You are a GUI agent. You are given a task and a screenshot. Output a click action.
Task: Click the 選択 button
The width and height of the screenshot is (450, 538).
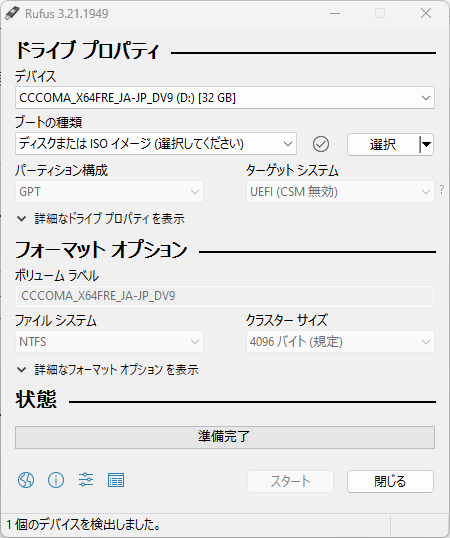tap(383, 144)
